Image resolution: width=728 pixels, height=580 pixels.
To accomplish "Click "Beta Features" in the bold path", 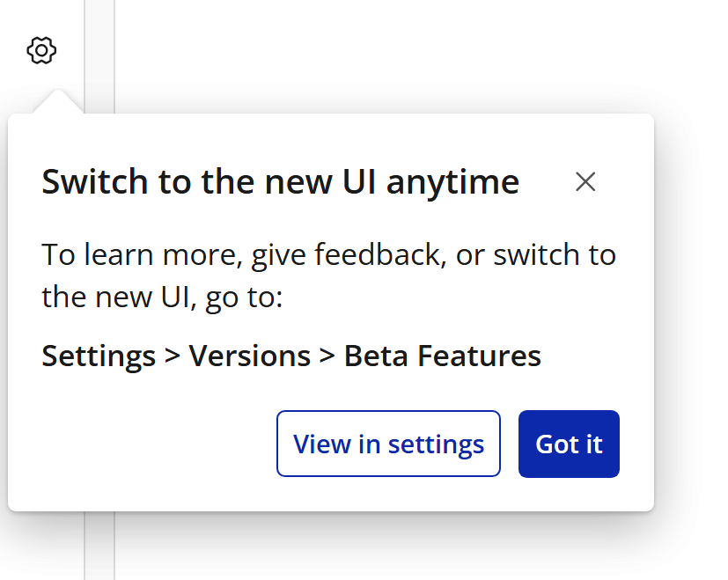I will point(442,356).
